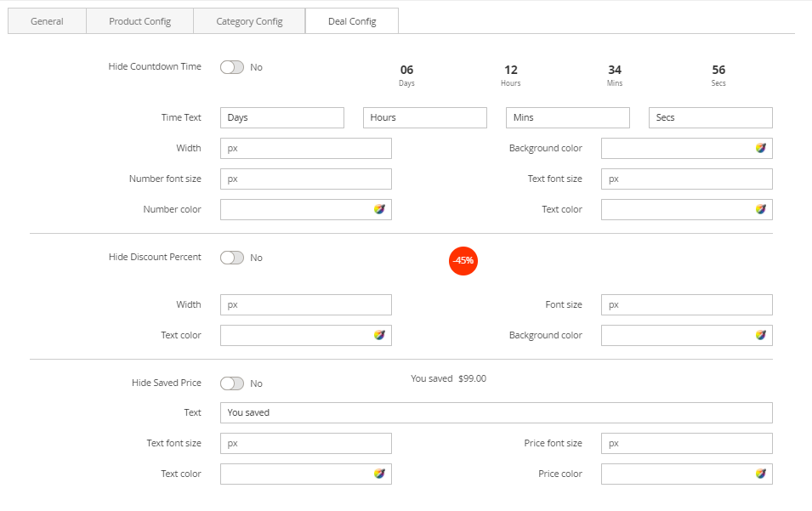Open color picker icon for countdown Background color
Screen dimensions: 812x511
pos(761,148)
